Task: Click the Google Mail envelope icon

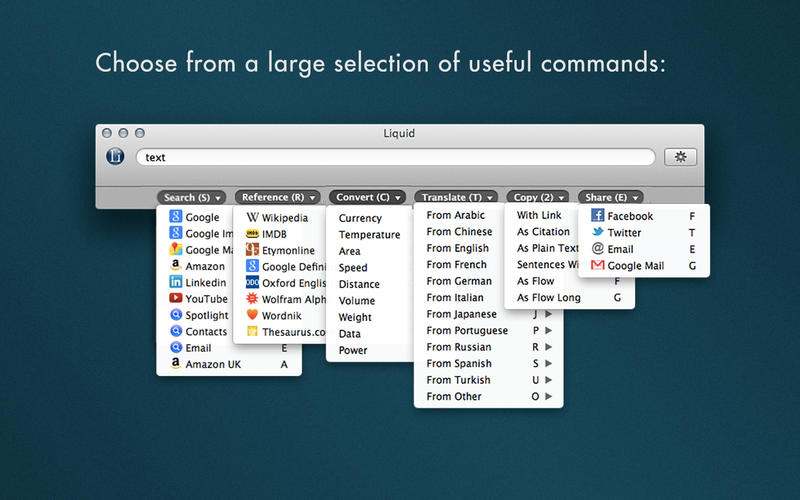Action: (598, 266)
